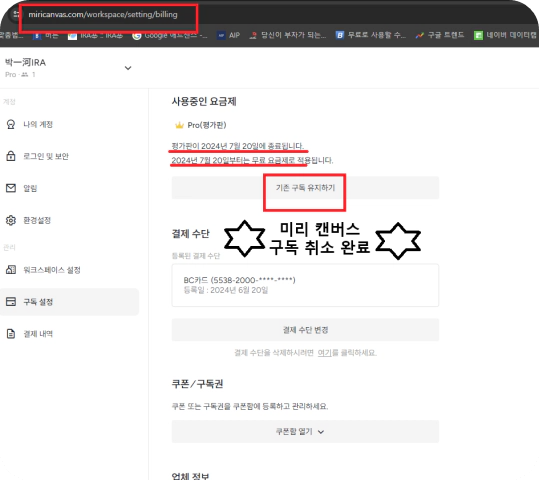
Task: Click the 박一河IRA workspace name
Action: [25, 63]
